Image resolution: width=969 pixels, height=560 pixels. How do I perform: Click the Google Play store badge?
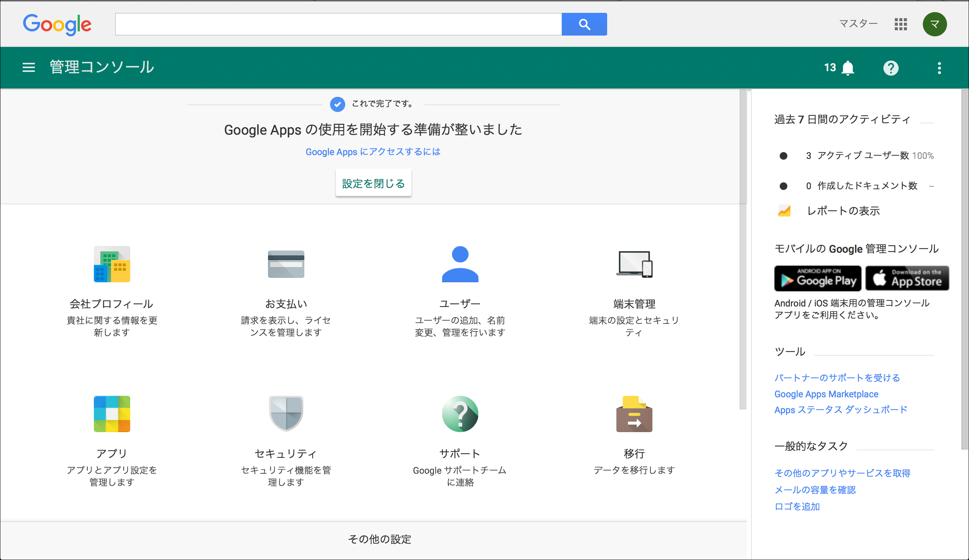click(x=818, y=278)
